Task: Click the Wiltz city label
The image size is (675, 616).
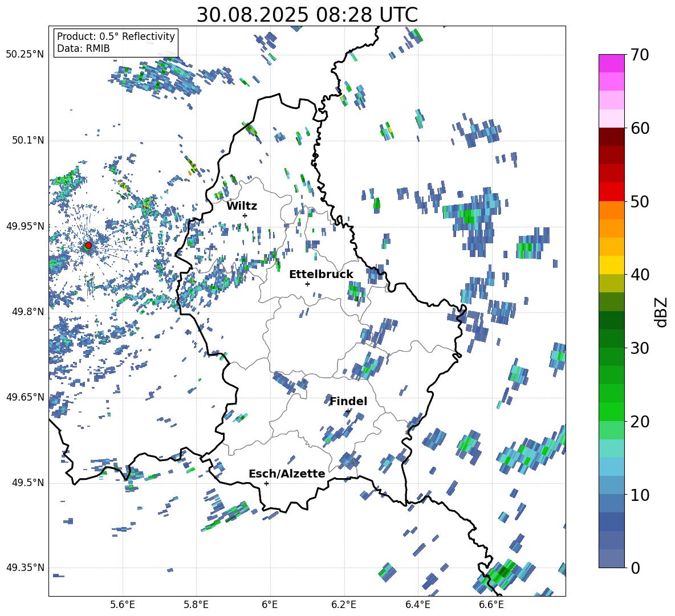Action: pyautogui.click(x=242, y=206)
